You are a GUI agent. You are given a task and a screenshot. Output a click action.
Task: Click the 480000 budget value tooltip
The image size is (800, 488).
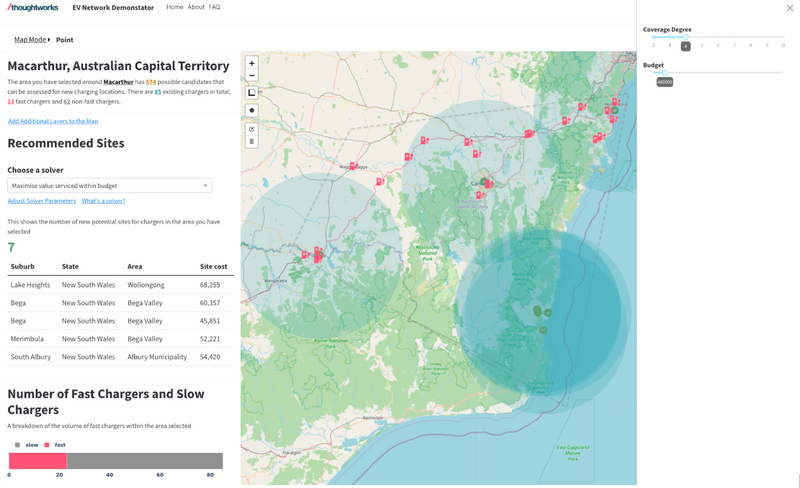[x=665, y=82]
